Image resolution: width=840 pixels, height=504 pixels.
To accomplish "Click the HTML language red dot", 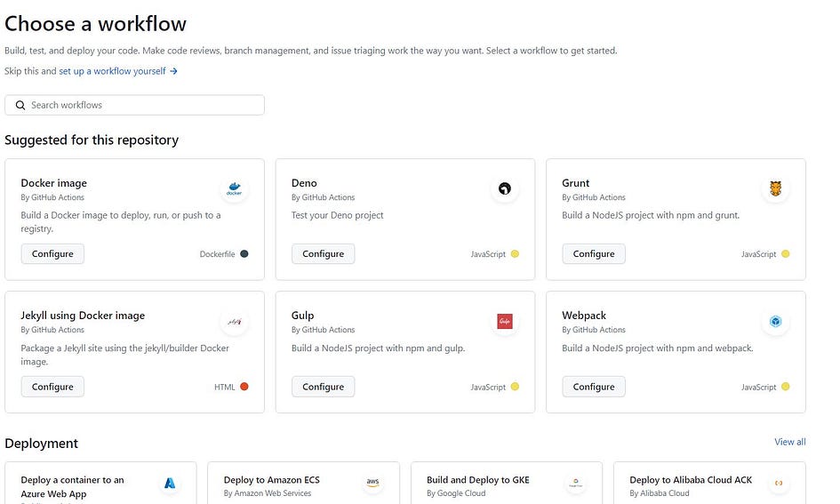I will pos(244,387).
